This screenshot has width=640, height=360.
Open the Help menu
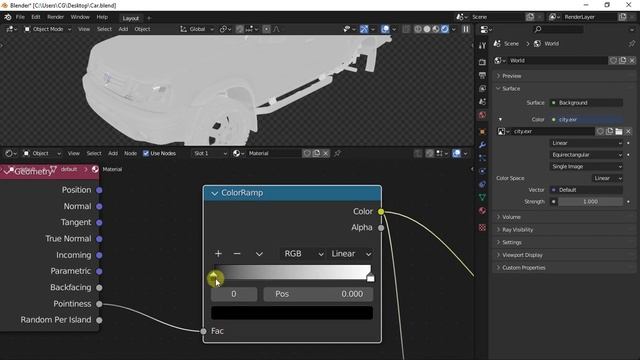102,17
